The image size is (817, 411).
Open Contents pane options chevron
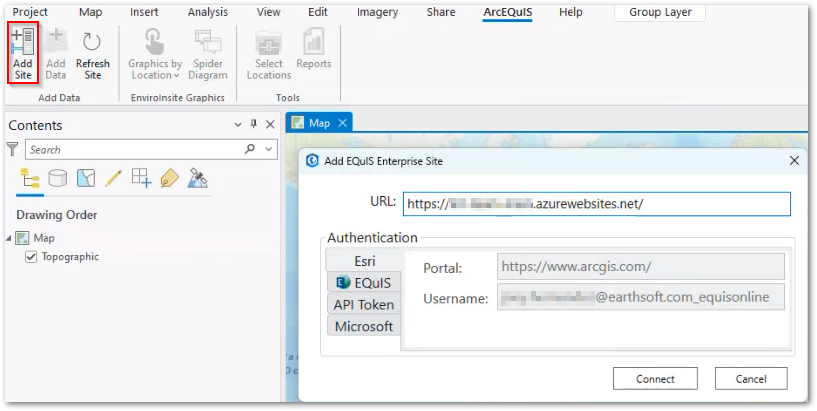pos(238,125)
